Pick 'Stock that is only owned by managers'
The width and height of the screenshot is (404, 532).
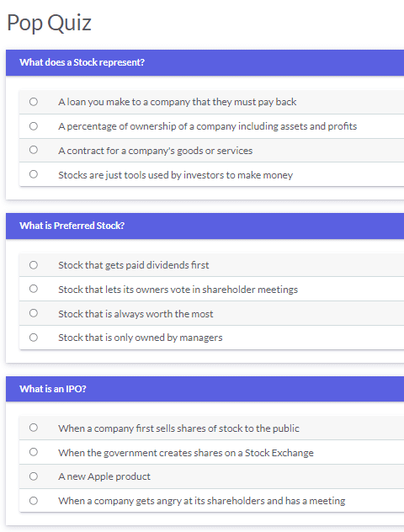pos(34,338)
